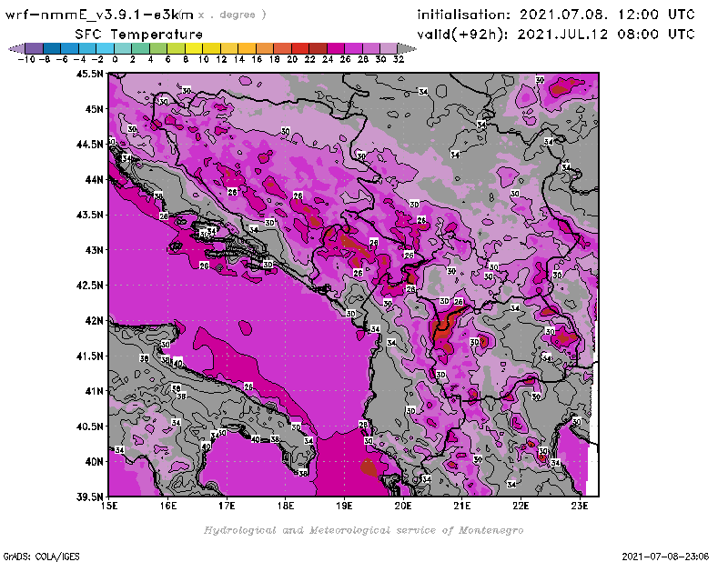Click the "wrf-nmmE_v3.9.1-e3km" model title
The height and width of the screenshot is (562, 728).
coord(99,15)
